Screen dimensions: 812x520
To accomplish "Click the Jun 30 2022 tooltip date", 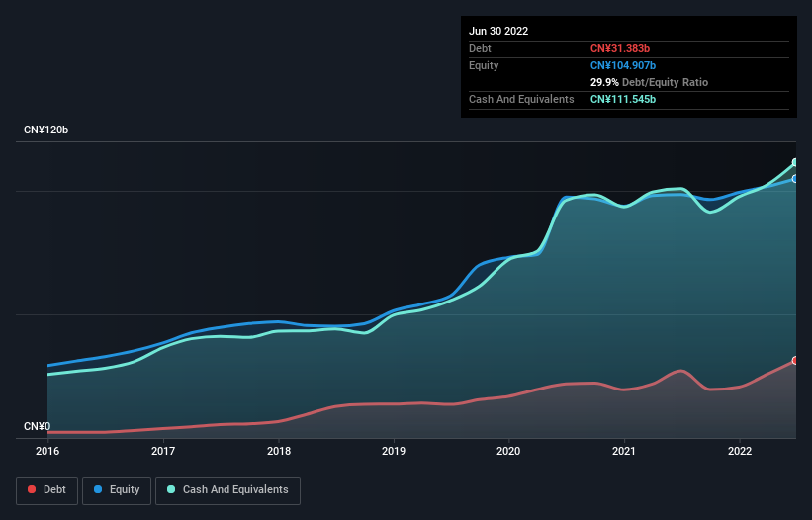I will pos(498,31).
